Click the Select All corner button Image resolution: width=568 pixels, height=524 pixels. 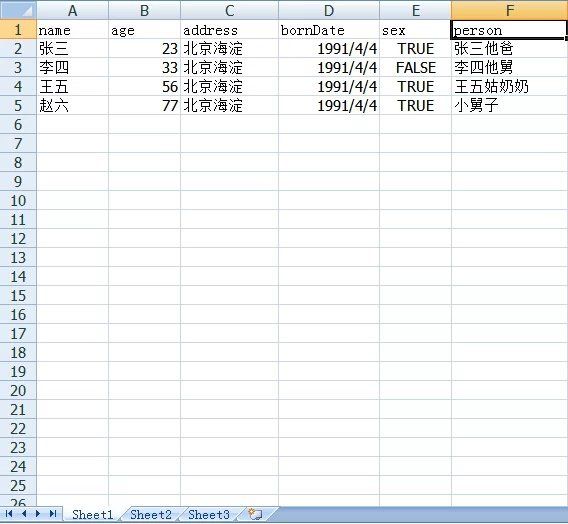(x=18, y=10)
